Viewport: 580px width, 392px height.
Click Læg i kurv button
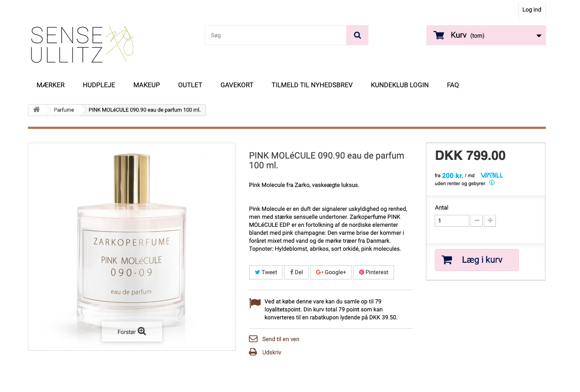[477, 260]
